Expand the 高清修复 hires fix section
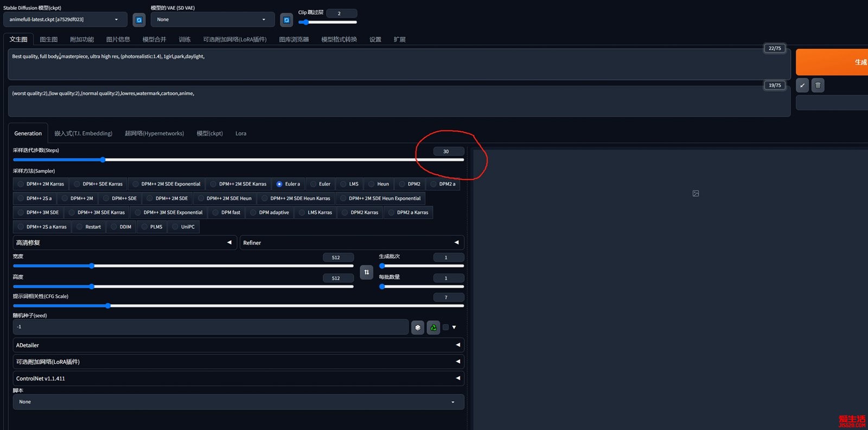 click(x=124, y=243)
